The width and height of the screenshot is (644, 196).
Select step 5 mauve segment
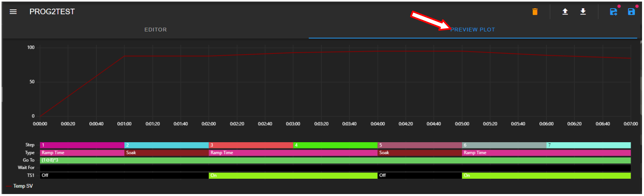click(420, 145)
